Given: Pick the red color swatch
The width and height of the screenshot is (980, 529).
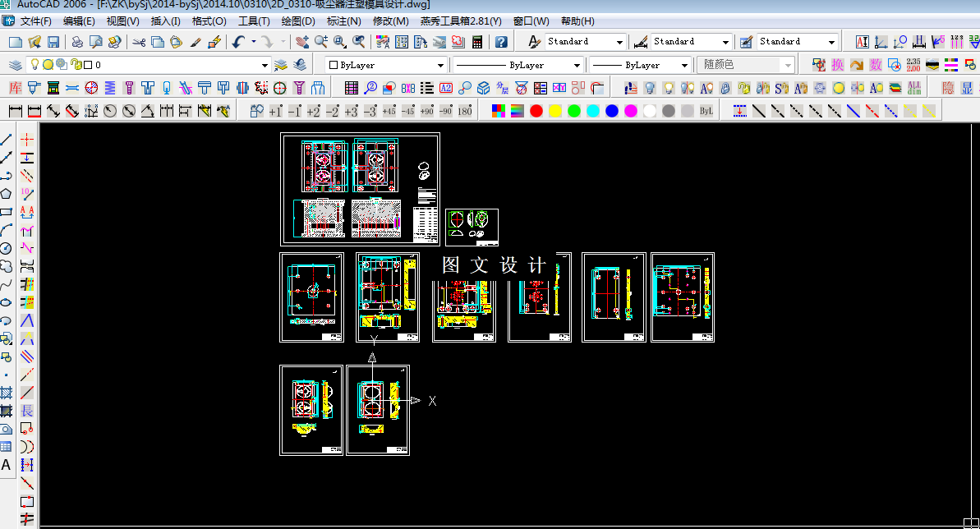Looking at the screenshot, I should [536, 111].
